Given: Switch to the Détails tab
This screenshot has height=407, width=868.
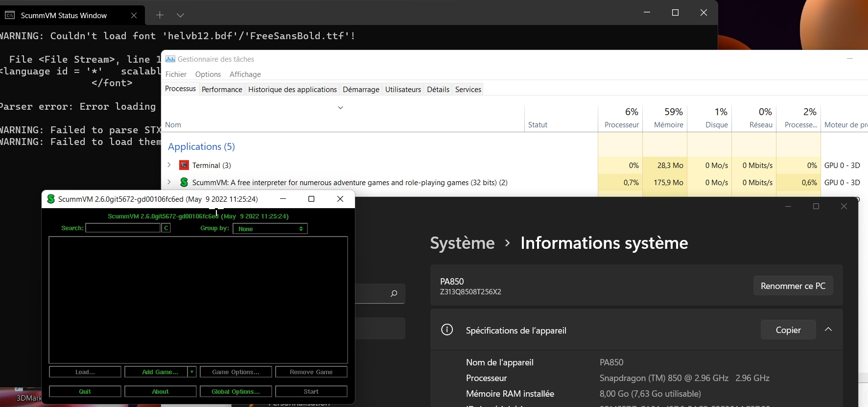Looking at the screenshot, I should [x=438, y=90].
